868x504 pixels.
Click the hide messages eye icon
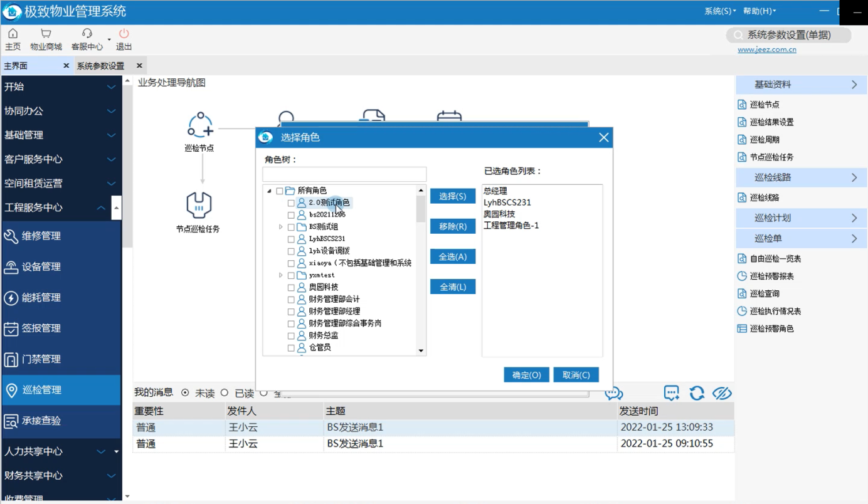click(722, 393)
